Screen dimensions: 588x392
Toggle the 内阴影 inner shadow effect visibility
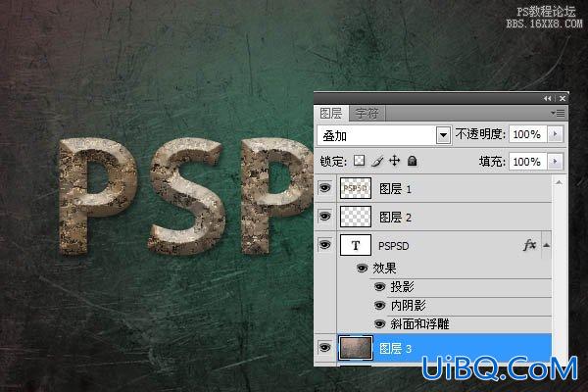coord(379,306)
